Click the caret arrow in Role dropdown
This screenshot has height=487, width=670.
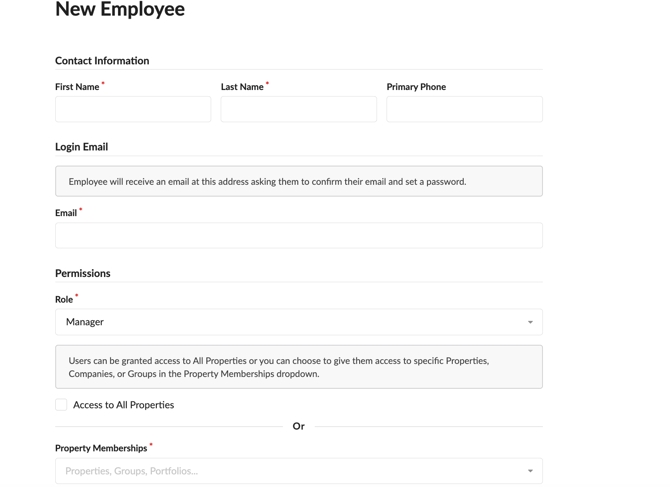[x=530, y=322]
